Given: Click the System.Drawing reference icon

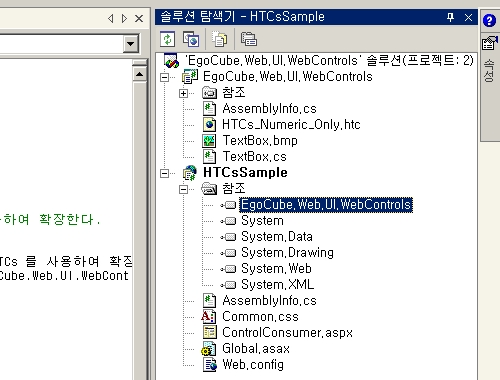Looking at the screenshot, I should click(x=228, y=253).
